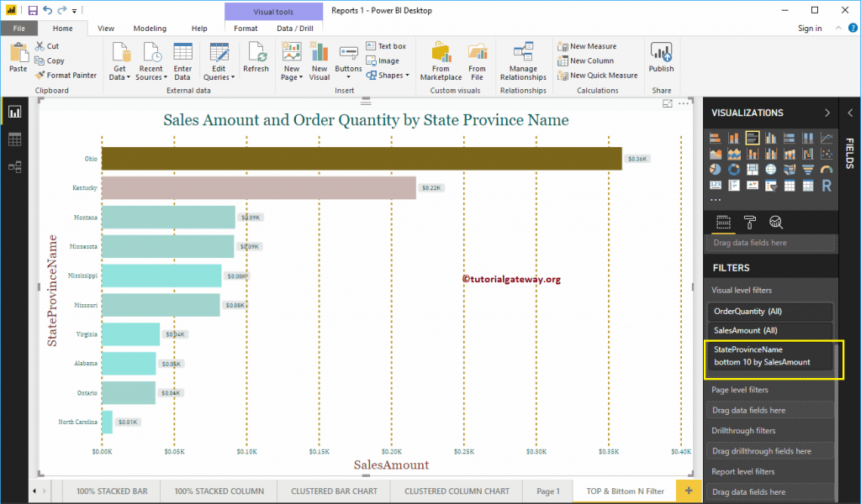The width and height of the screenshot is (861, 504).
Task: Add a new report page with the plus button
Action: pyautogui.click(x=688, y=491)
